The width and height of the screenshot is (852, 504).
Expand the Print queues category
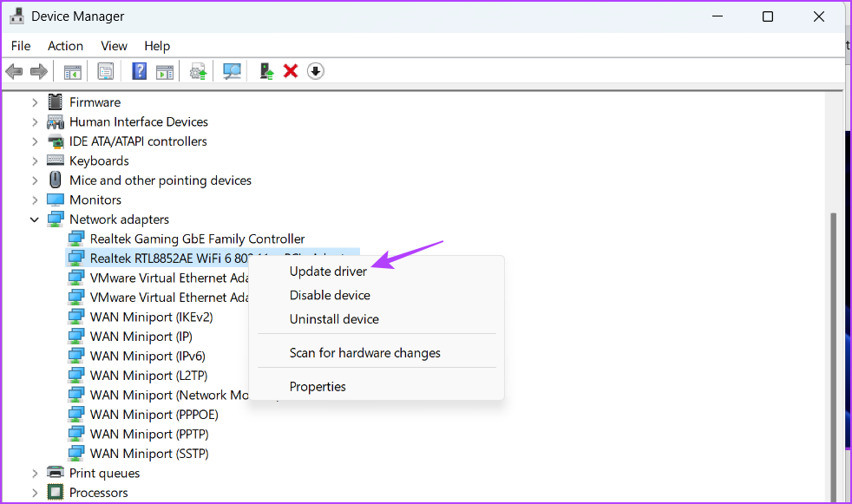pos(35,473)
